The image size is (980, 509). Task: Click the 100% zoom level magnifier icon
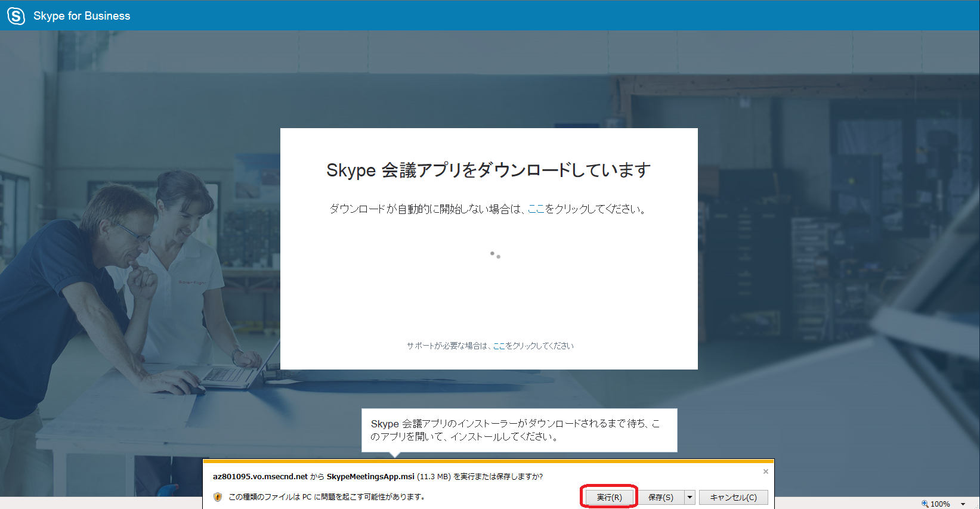coord(925,504)
